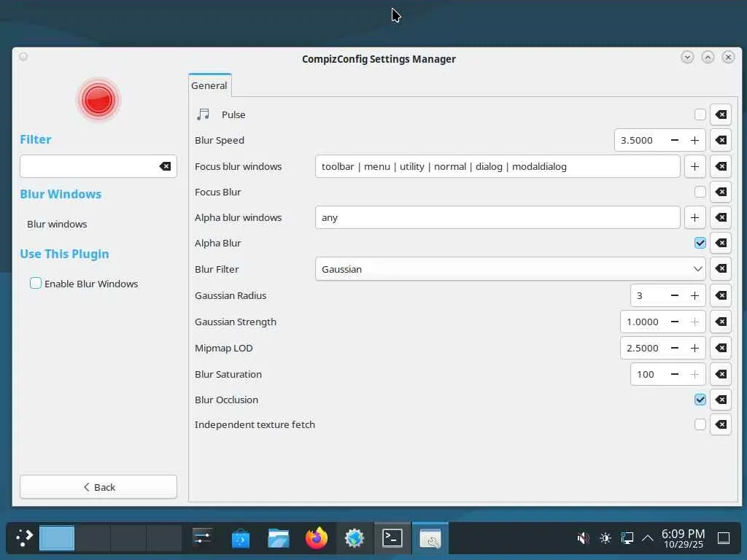Reset Blur Saturation to default
The width and height of the screenshot is (747, 560).
720,374
